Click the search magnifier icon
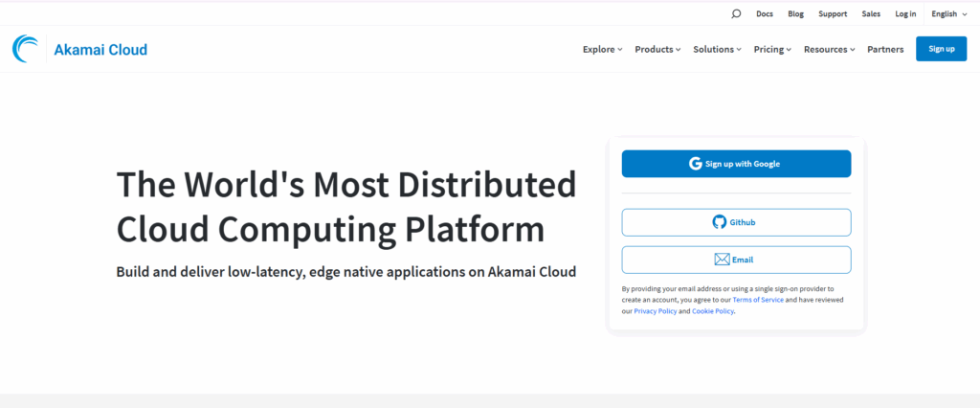 click(736, 13)
